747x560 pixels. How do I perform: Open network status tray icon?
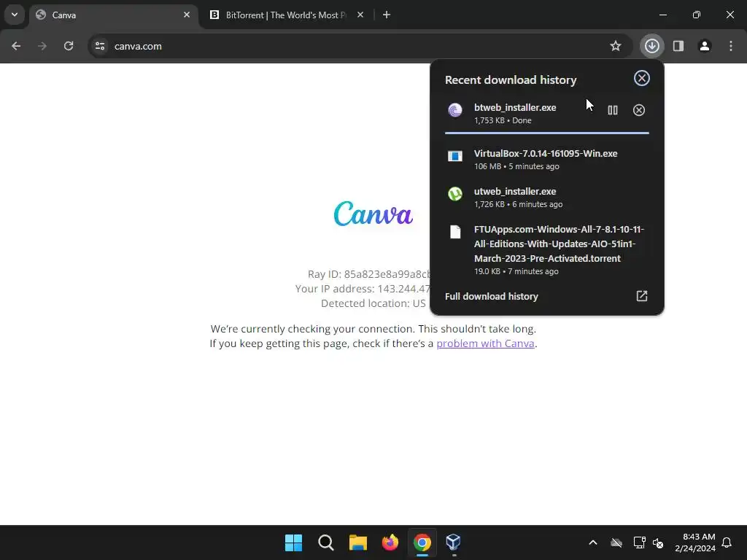point(639,542)
